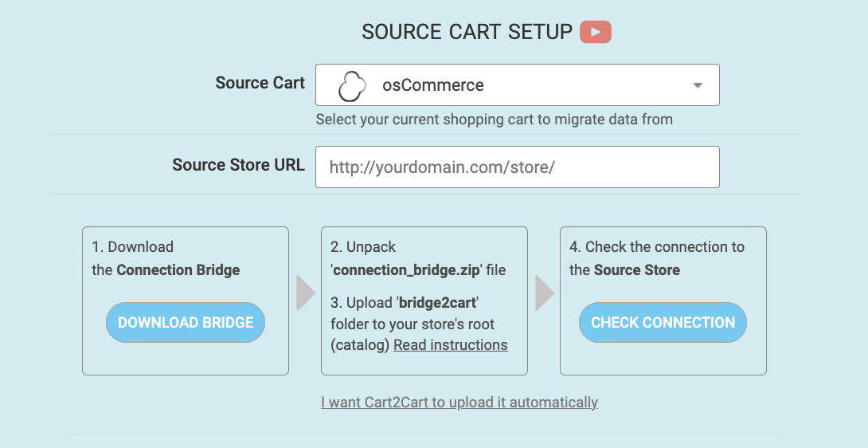Play the Source Cart Setup video tutorial
The image size is (868, 448).
coord(595,32)
